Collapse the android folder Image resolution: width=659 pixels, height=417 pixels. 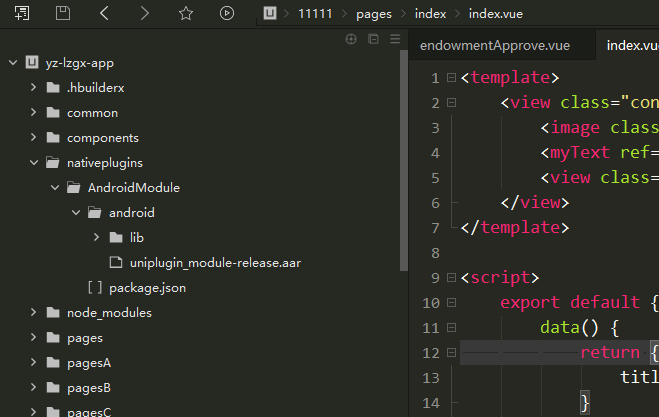(76, 213)
